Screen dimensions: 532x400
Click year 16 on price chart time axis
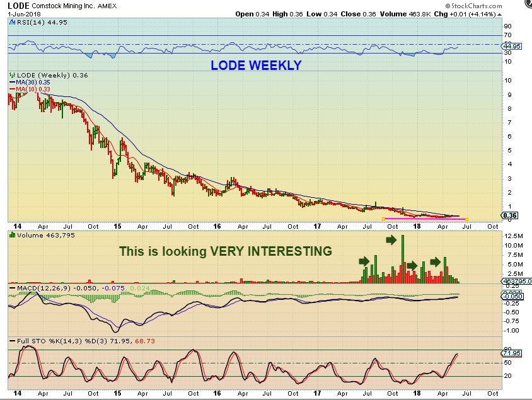(x=217, y=226)
